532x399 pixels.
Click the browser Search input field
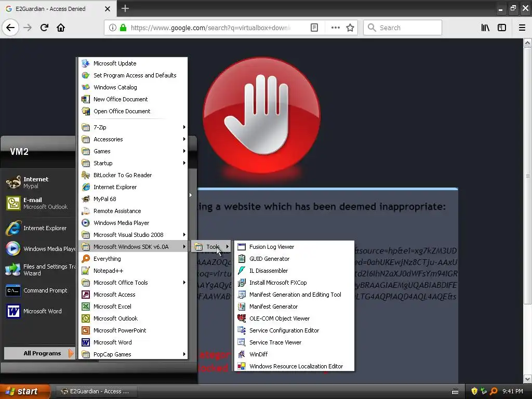403,28
